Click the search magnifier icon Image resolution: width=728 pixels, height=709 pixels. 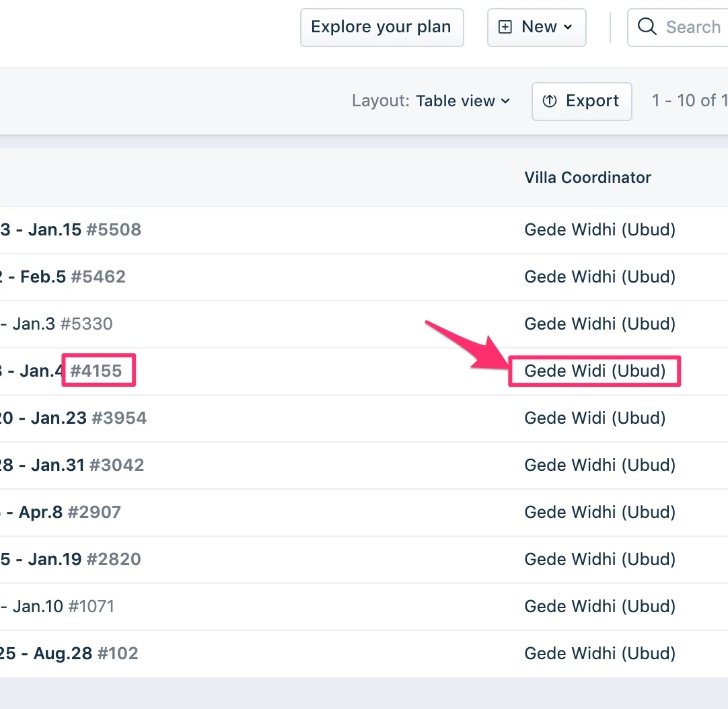(x=647, y=26)
